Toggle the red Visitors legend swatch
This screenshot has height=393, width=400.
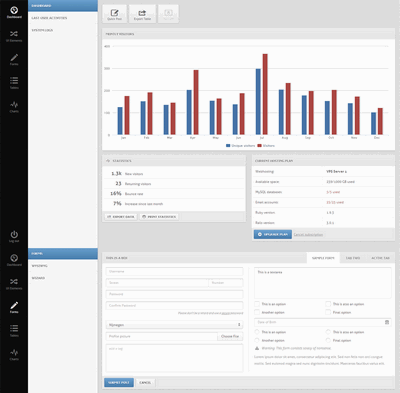260,146
